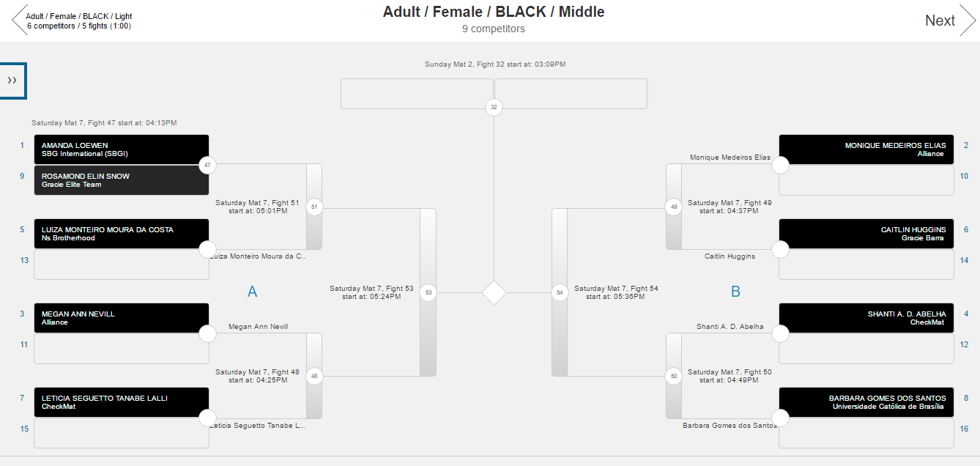Click the bracket B label
The height and width of the screenshot is (466, 980).
tap(735, 292)
